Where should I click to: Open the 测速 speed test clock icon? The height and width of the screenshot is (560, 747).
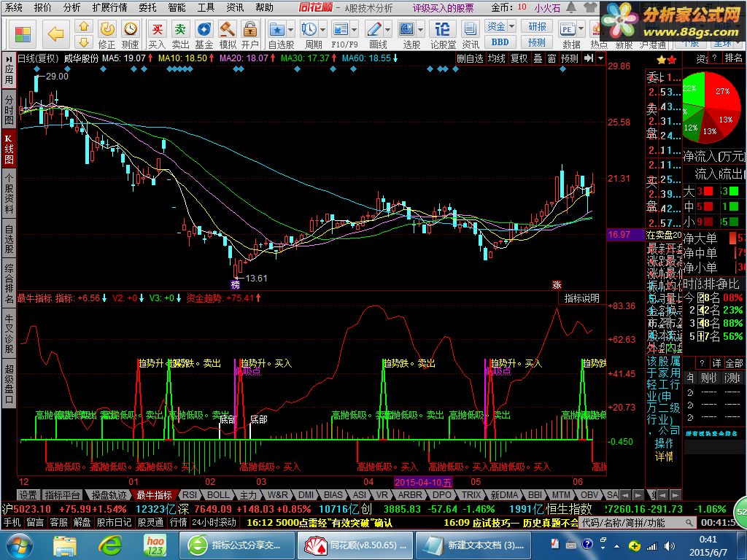point(130,35)
